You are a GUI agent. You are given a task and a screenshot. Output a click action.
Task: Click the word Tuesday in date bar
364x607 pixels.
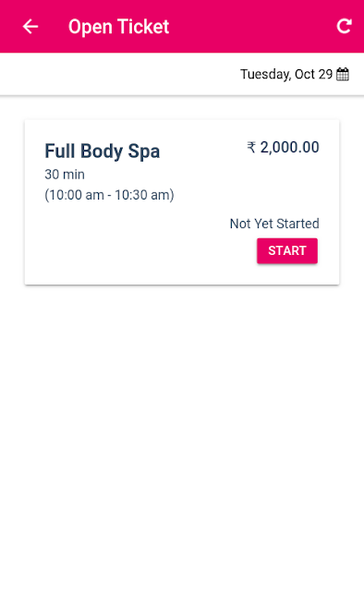coord(265,74)
